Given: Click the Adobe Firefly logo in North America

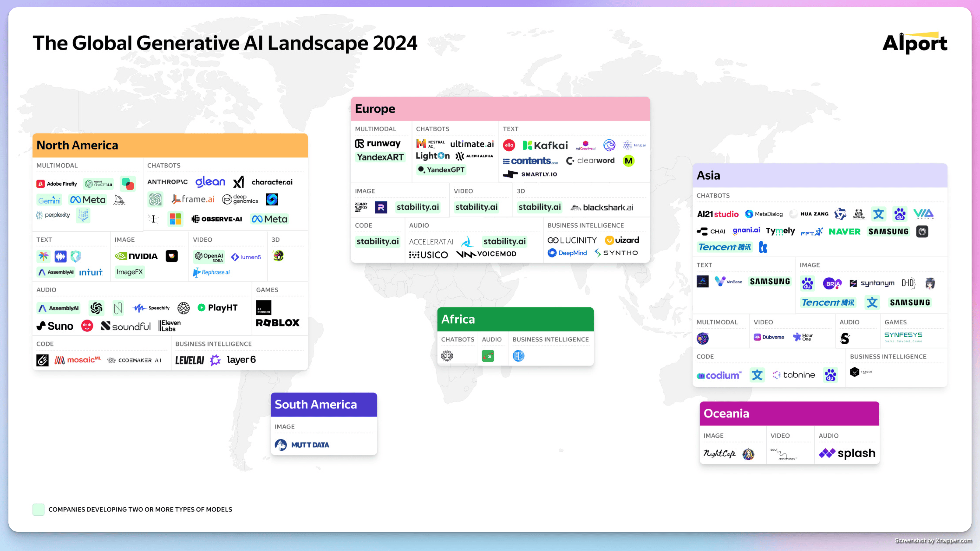Looking at the screenshot, I should (x=57, y=184).
